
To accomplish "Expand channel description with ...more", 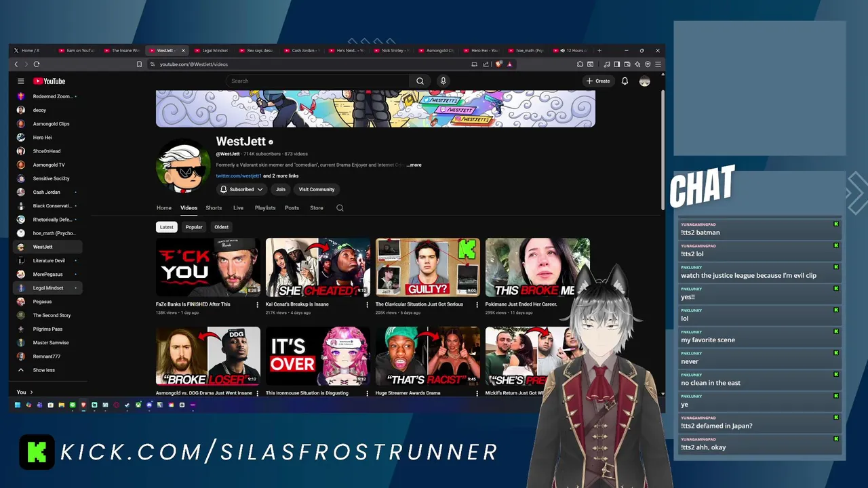I will point(414,165).
